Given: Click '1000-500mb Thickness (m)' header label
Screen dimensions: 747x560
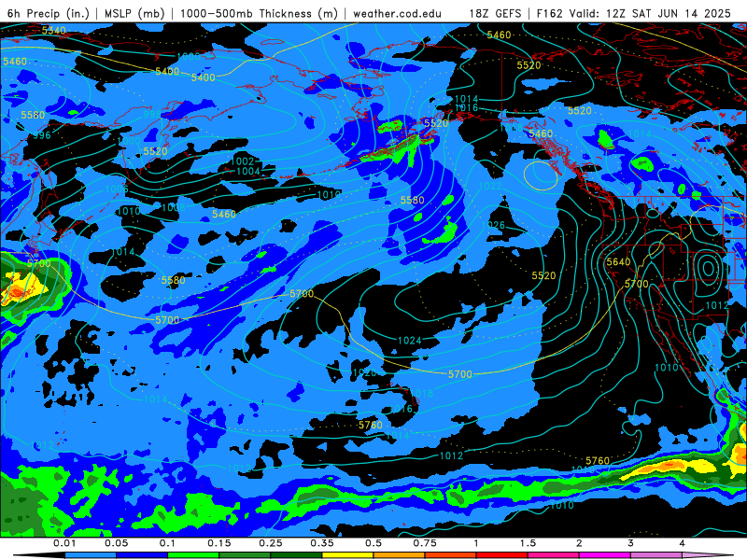Looking at the screenshot, I should (x=259, y=13).
